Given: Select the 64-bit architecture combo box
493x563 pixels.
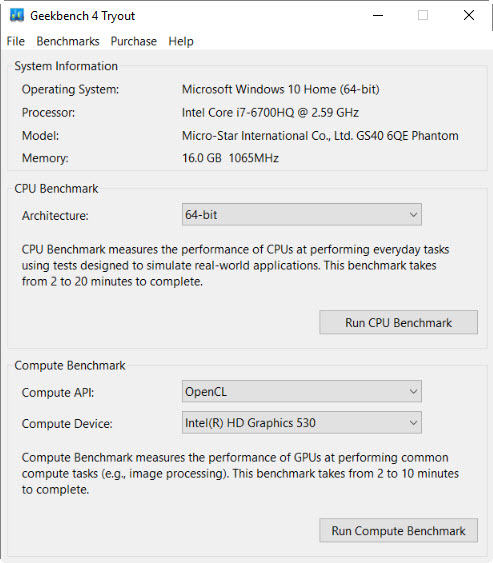Looking at the screenshot, I should tap(302, 215).
